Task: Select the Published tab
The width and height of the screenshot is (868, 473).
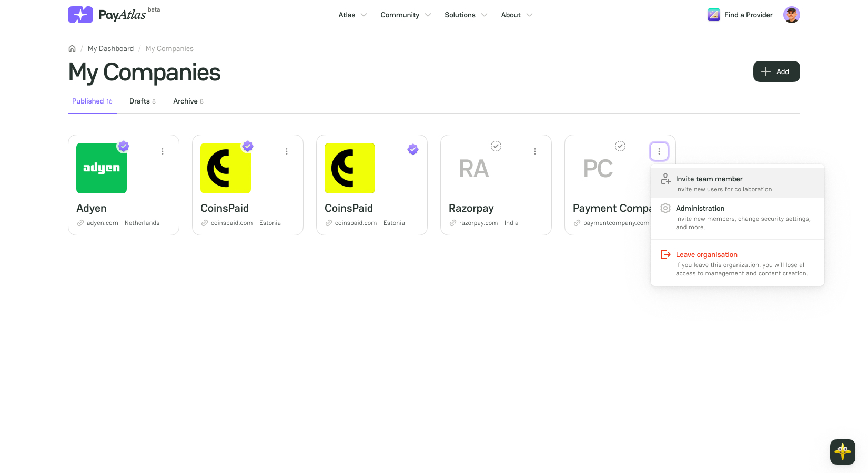Action: [x=92, y=101]
